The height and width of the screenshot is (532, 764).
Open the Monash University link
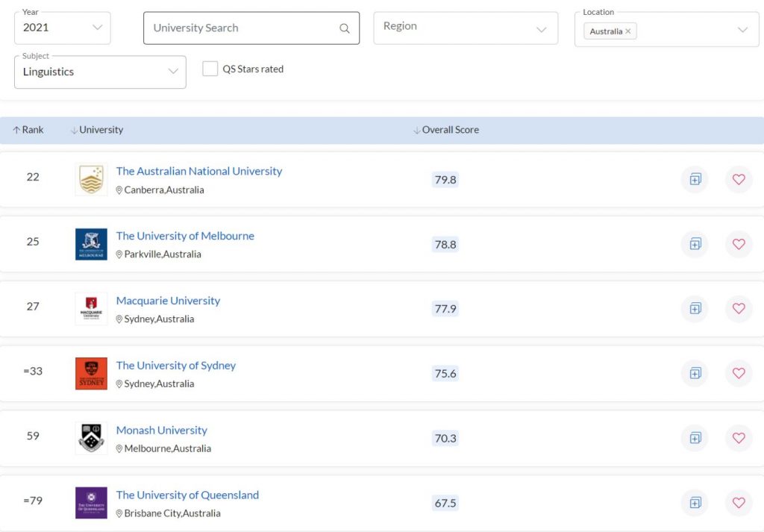[x=162, y=431]
